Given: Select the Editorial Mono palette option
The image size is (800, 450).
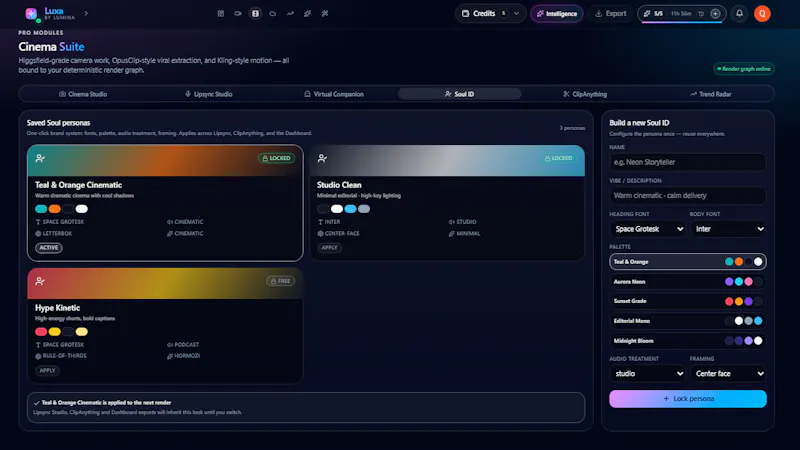Looking at the screenshot, I should [687, 321].
